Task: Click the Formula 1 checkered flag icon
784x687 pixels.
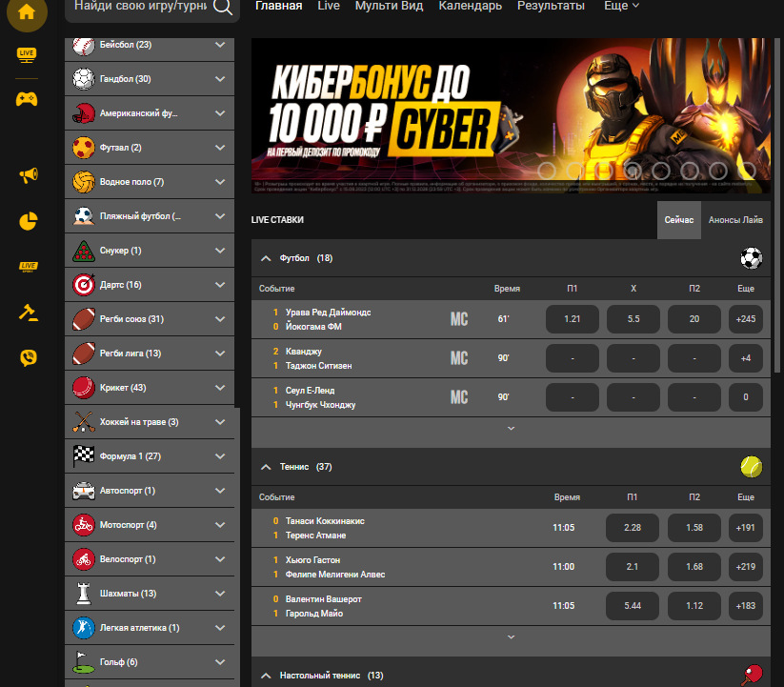Action: coord(84,456)
